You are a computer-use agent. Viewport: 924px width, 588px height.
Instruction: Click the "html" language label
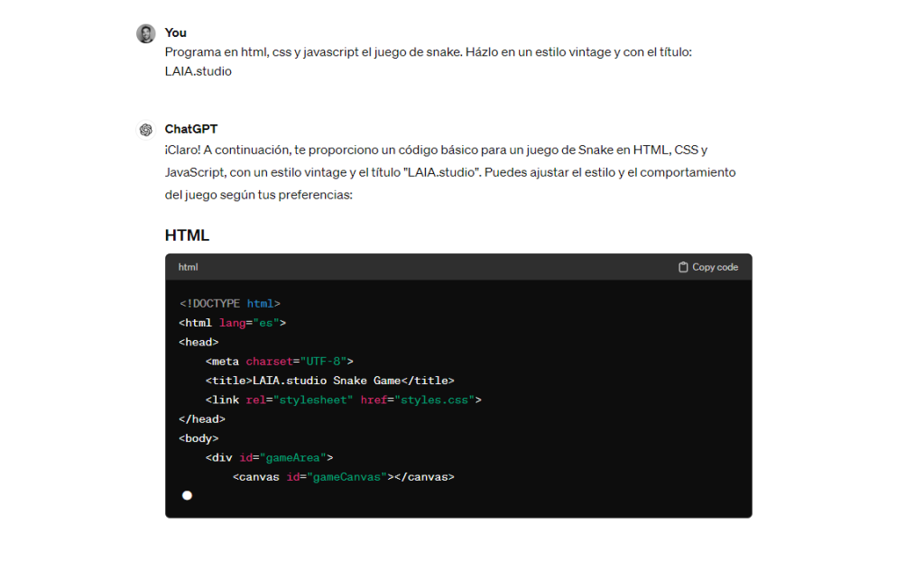(188, 267)
